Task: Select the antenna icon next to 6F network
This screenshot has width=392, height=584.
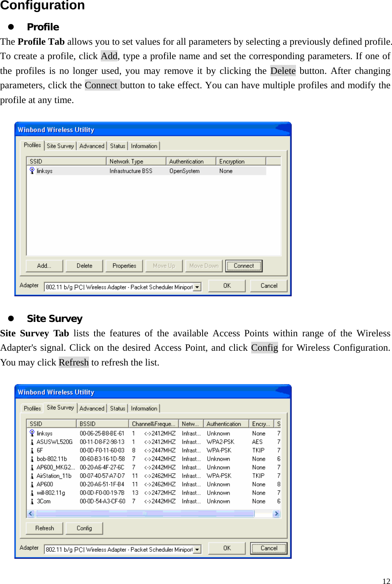Action: (32, 450)
